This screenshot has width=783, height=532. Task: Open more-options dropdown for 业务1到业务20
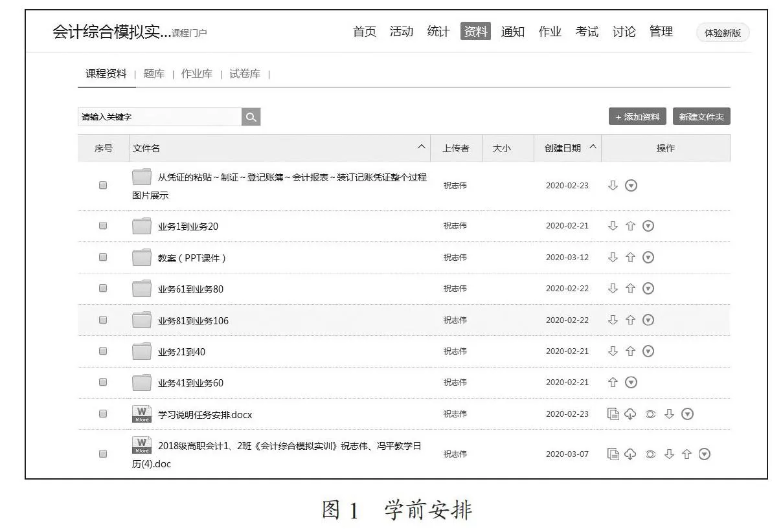pos(648,226)
